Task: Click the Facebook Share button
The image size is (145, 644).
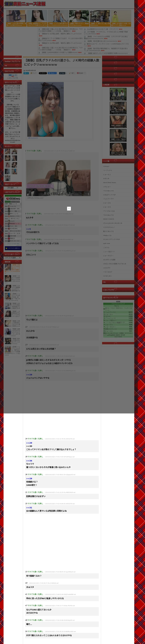Action: pos(52,73)
